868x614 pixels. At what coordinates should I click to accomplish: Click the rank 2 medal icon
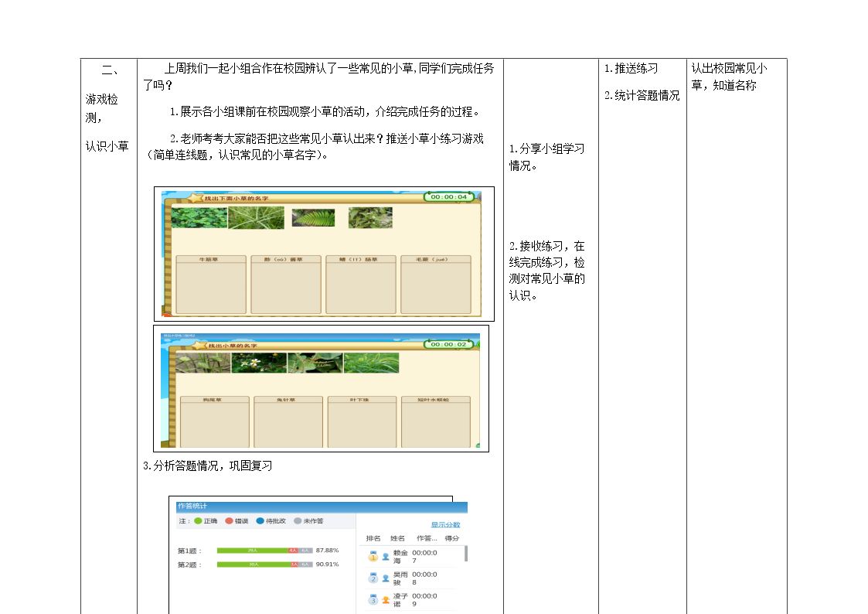coord(373,578)
